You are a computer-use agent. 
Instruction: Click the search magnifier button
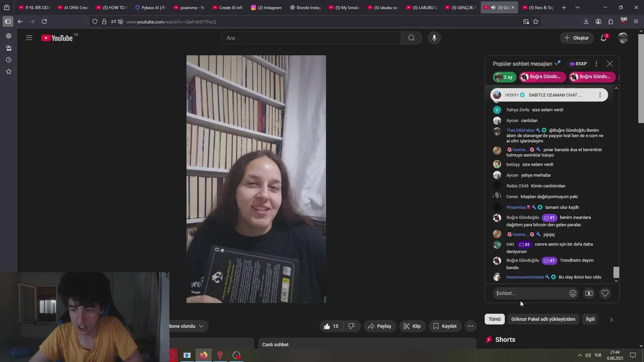412,38
